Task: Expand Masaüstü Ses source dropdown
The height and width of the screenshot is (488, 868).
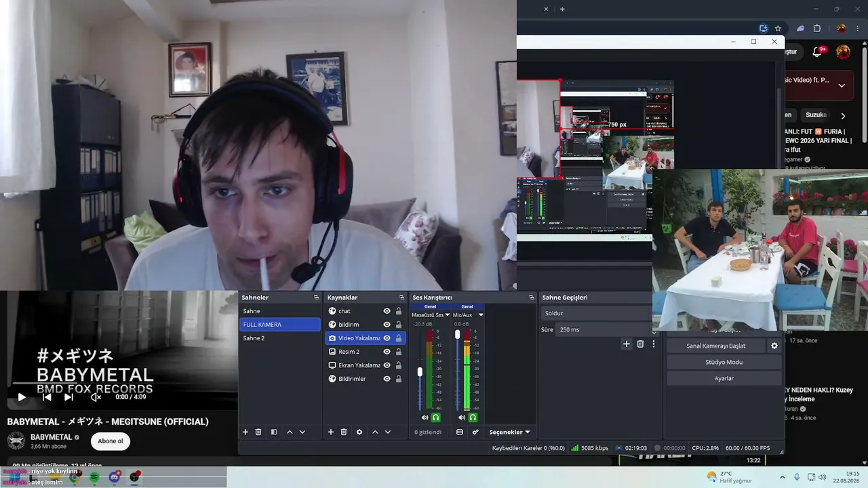Action: 448,315
